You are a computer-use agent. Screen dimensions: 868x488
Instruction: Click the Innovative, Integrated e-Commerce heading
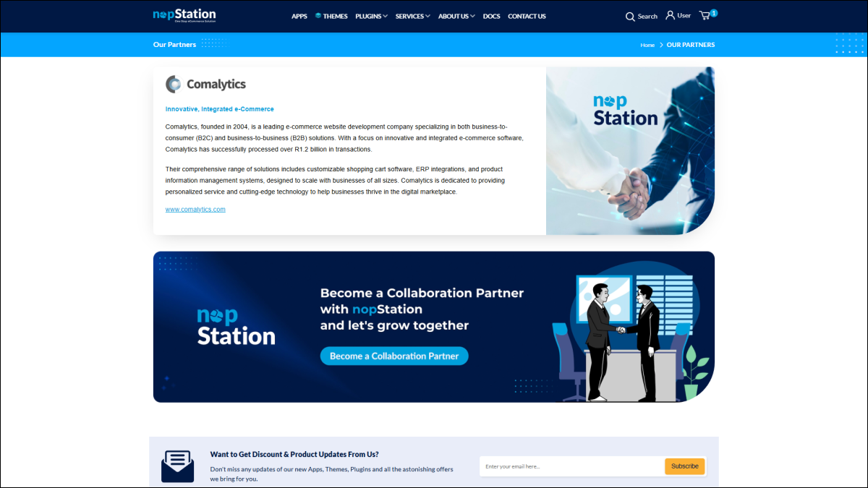(220, 109)
